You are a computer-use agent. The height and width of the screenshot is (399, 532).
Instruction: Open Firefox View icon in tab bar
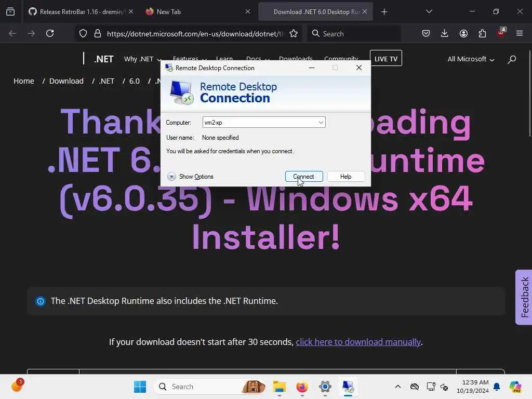tap(10, 12)
